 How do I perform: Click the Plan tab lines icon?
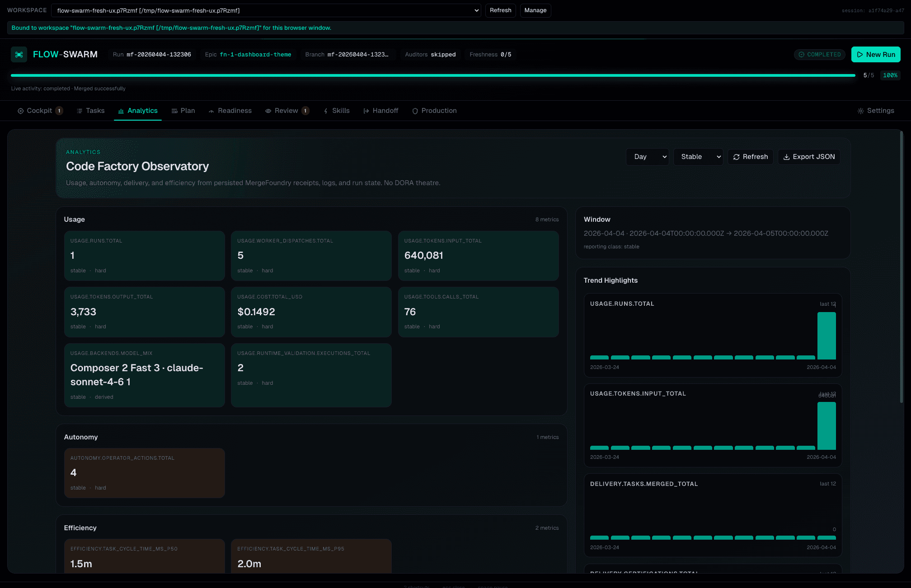coord(174,111)
